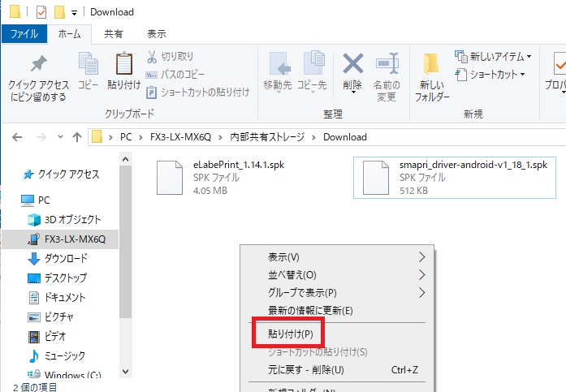Click the Move To icon

278,65
